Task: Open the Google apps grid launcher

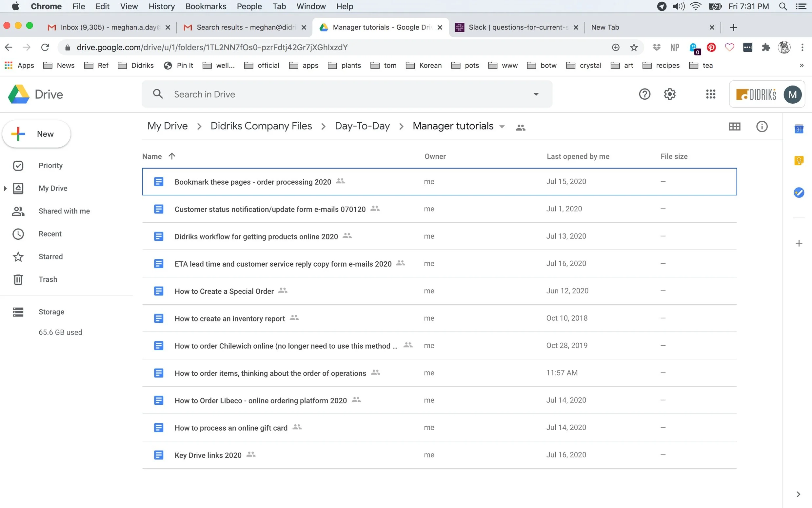Action: [711, 94]
